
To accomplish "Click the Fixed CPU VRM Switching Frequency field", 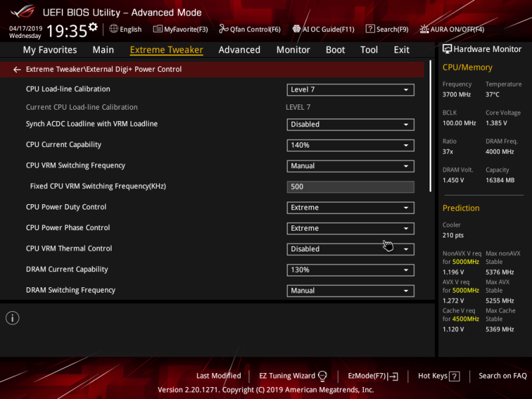I will [x=350, y=187].
